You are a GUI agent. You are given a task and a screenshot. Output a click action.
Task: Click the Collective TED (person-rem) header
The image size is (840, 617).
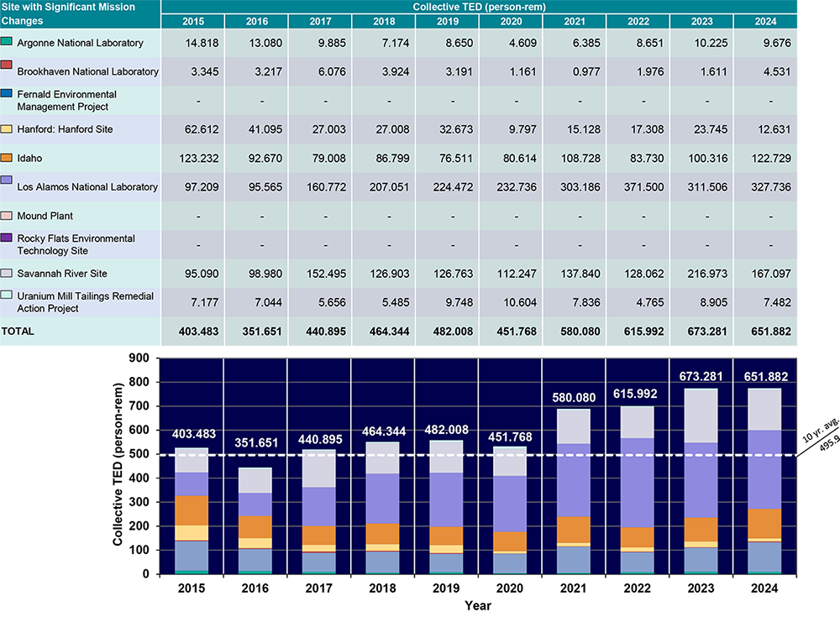[478, 7]
